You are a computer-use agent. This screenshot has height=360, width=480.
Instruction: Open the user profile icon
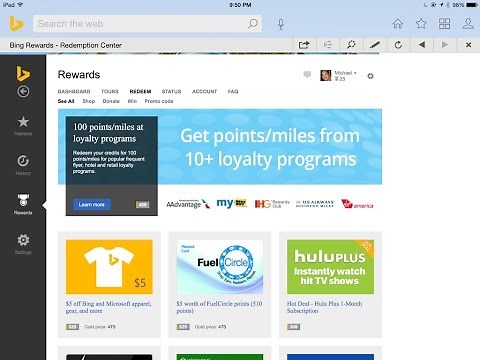coord(468,24)
